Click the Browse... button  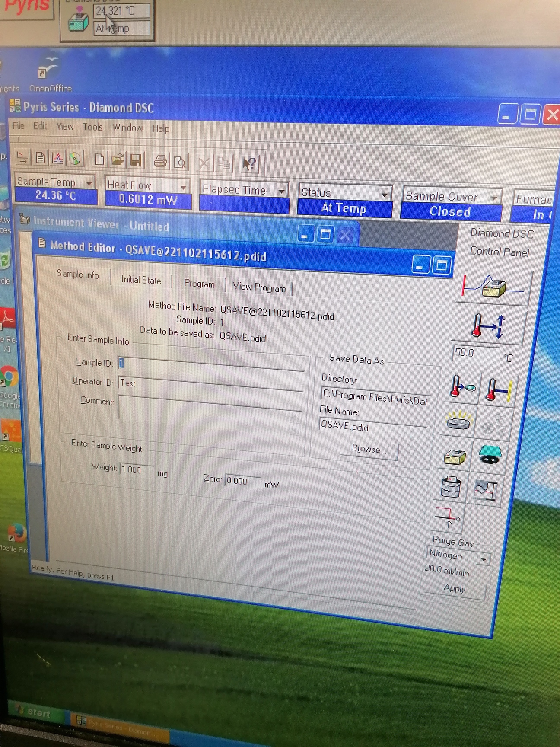tap(369, 449)
